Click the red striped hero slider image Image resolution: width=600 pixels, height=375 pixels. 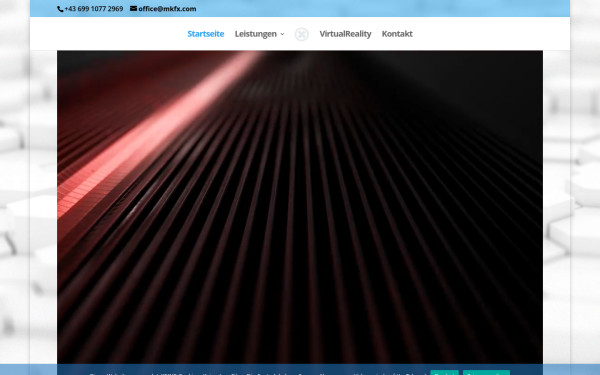point(300,207)
